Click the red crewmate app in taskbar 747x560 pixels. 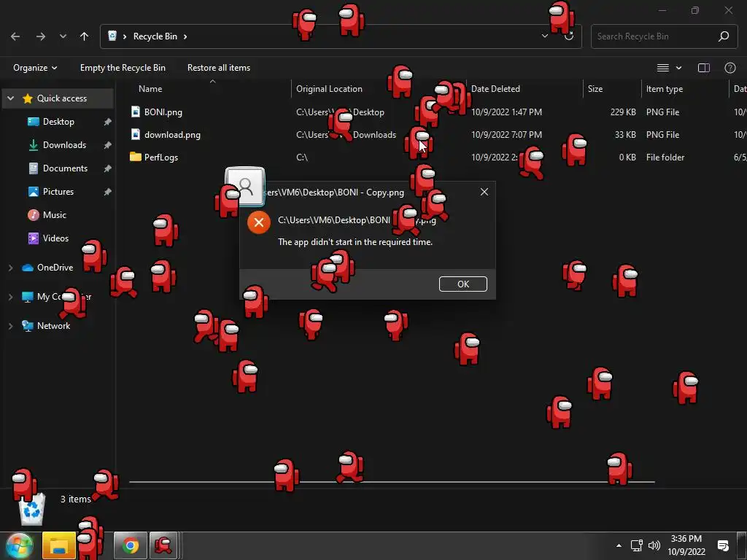tap(163, 545)
